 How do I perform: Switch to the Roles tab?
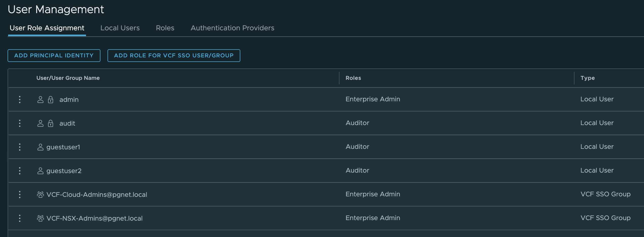[x=165, y=28]
